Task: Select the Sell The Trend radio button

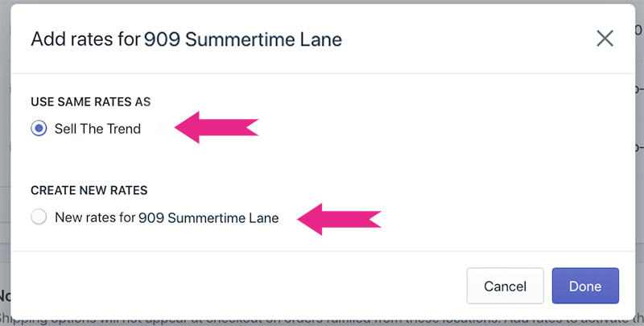Action: (39, 129)
